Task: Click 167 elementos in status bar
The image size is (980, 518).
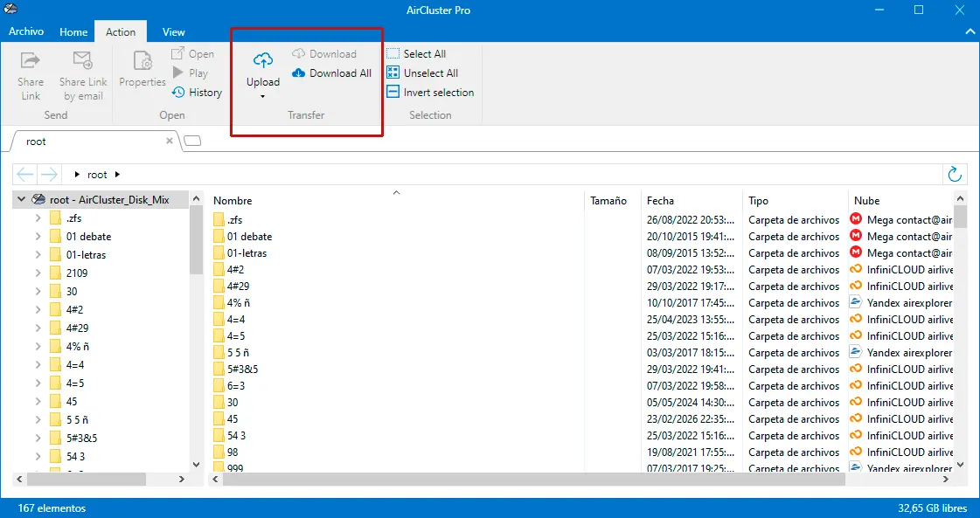Action: 52,508
